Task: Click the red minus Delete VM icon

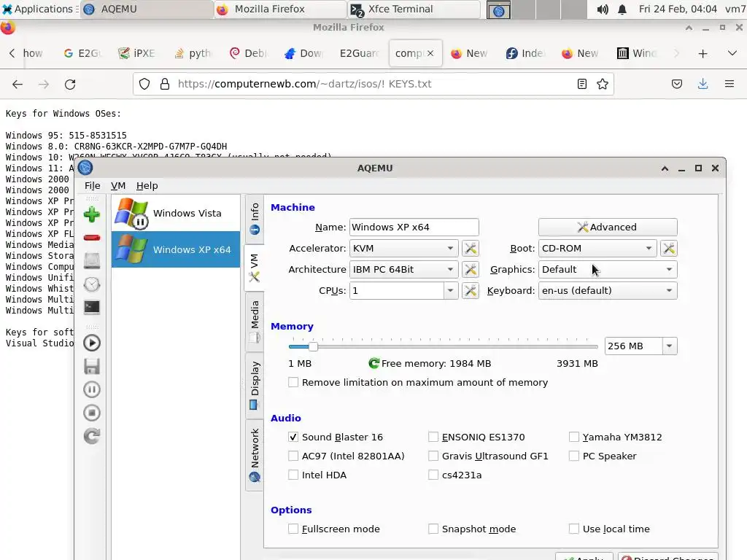Action: click(91, 238)
